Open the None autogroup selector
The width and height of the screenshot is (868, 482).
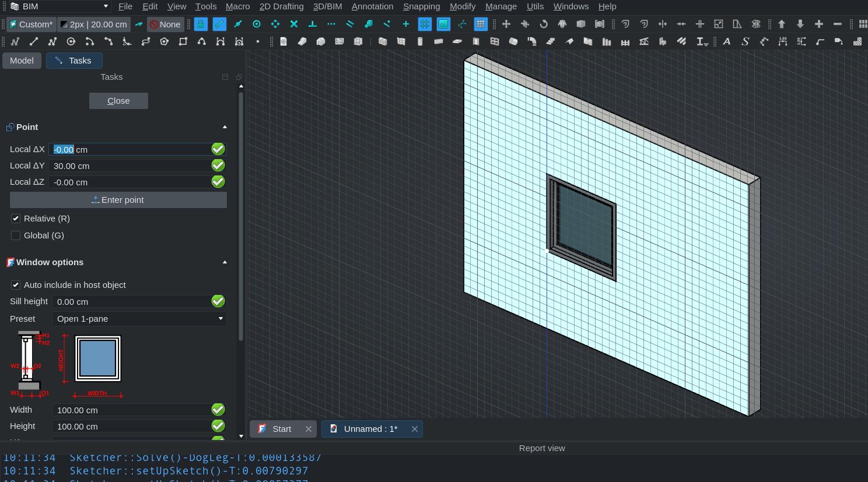165,24
